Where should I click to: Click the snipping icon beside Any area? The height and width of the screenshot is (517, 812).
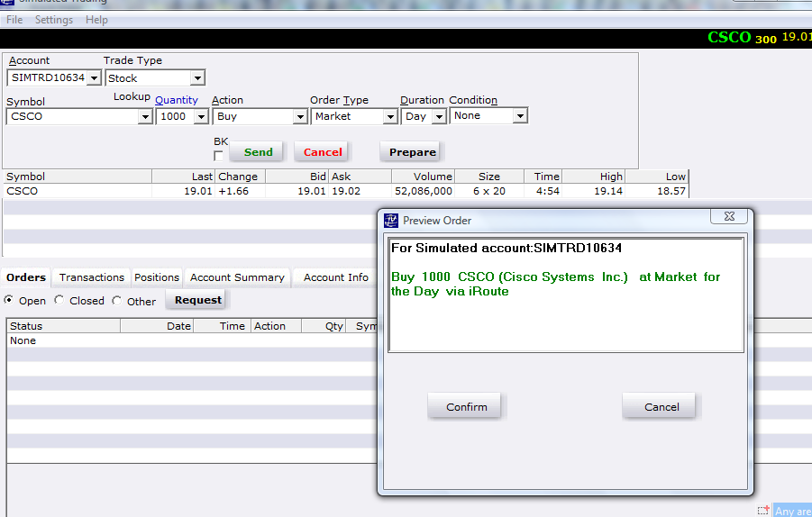[x=762, y=511]
